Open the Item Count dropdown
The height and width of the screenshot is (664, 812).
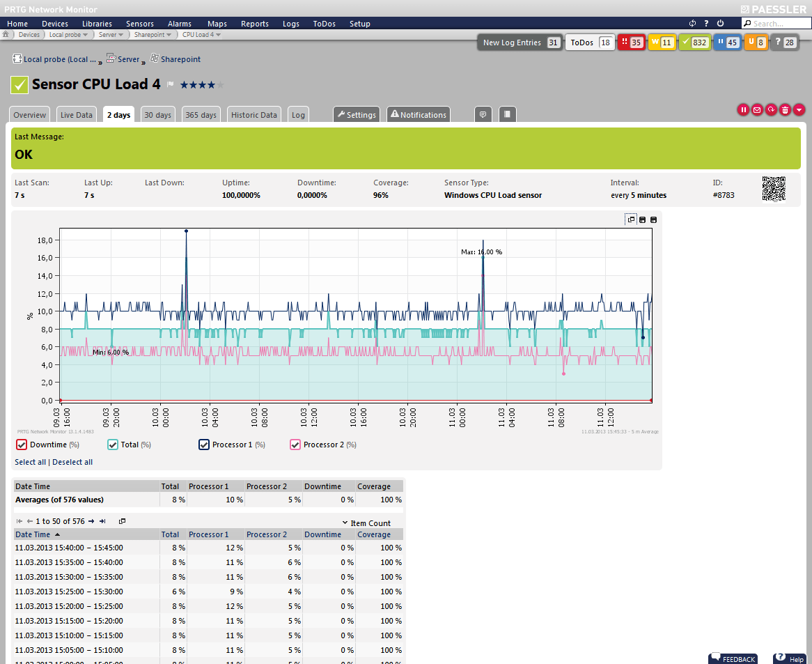coord(366,523)
